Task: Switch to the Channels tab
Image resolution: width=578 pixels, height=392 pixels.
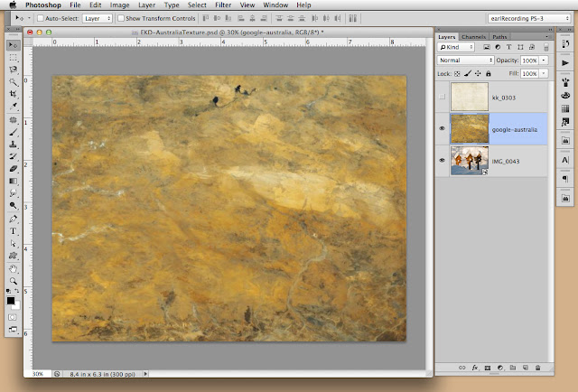Action: click(x=473, y=37)
